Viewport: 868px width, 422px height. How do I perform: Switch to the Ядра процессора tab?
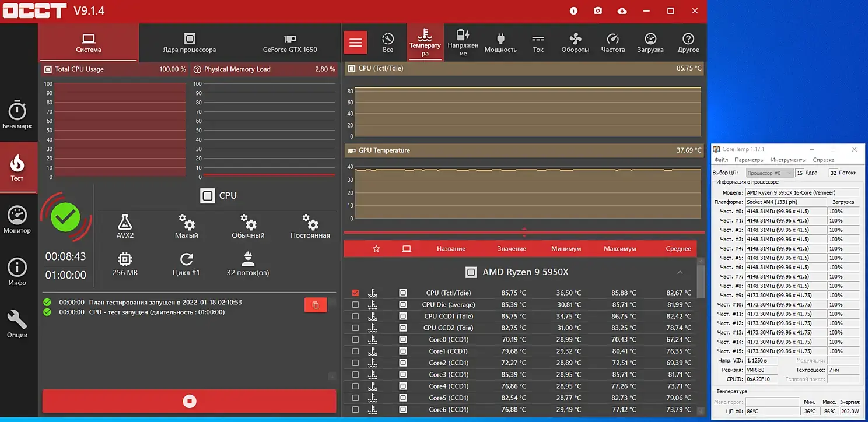click(189, 43)
